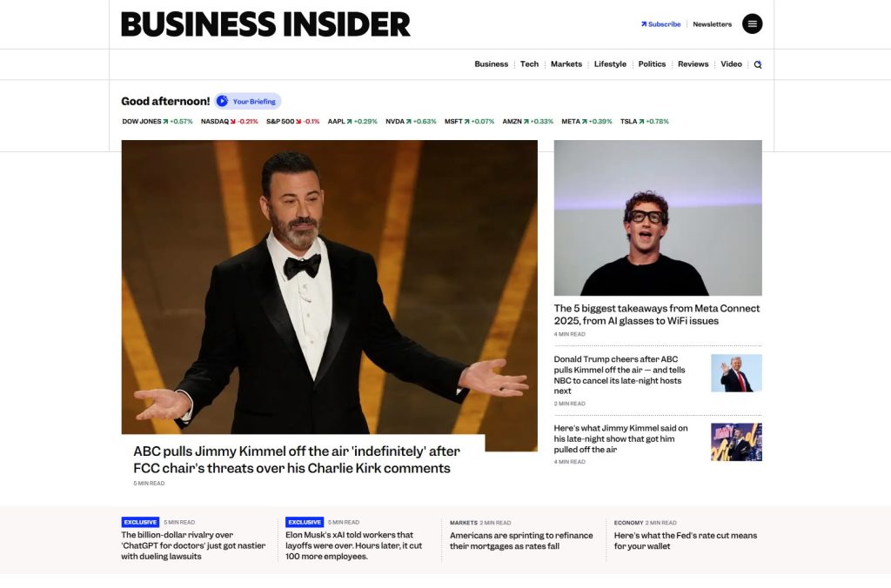This screenshot has height=588, width=891.
Task: Click the search magnifier icon
Action: pos(758,64)
